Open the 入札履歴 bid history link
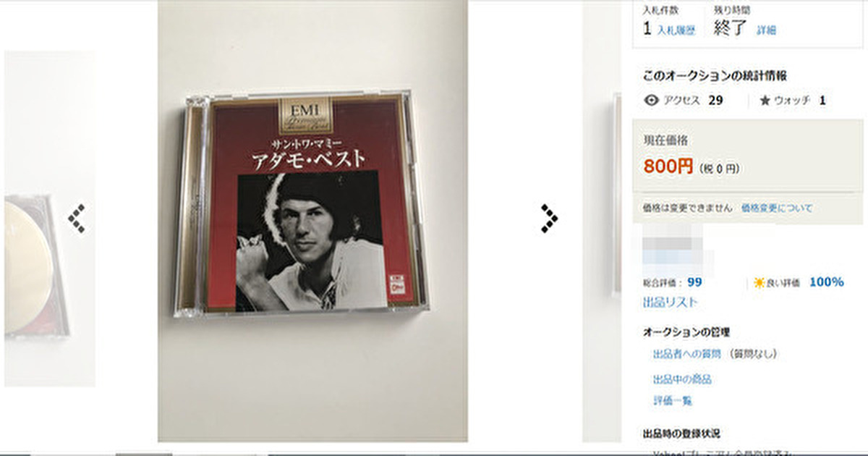The width and height of the screenshot is (868, 456). tap(676, 30)
